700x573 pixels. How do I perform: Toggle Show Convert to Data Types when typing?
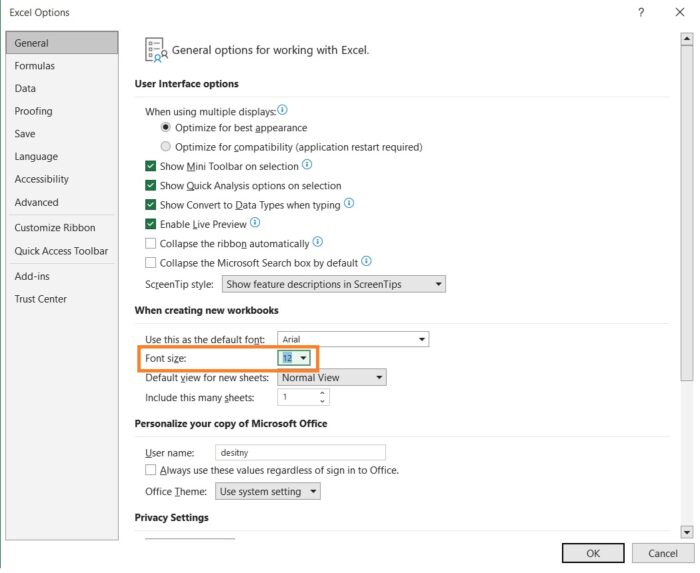[x=150, y=205]
